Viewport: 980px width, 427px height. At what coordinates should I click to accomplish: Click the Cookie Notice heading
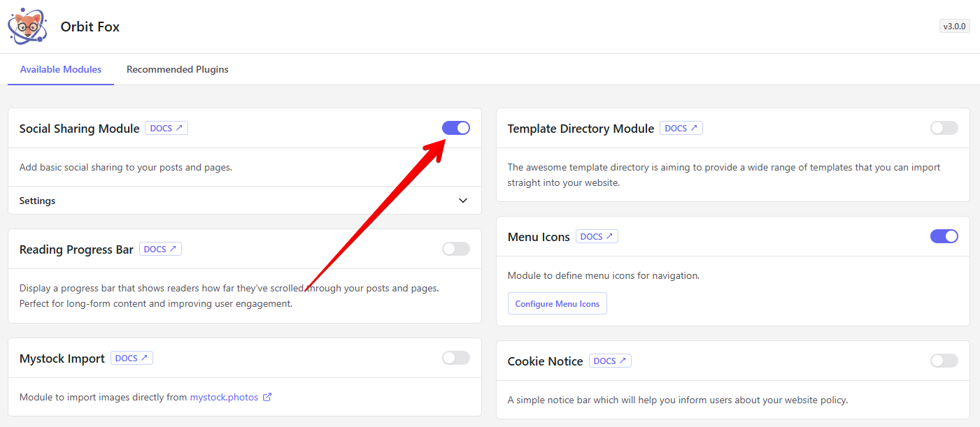[546, 361]
